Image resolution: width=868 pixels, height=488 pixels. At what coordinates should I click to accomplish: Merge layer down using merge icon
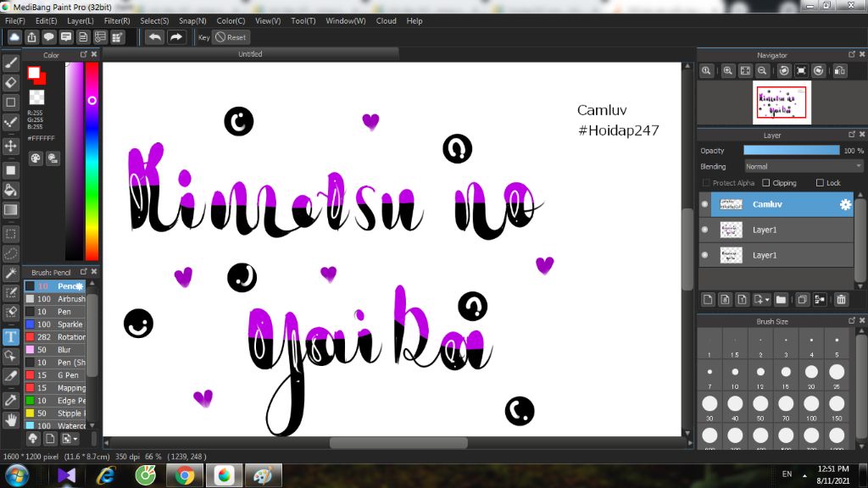coord(820,299)
